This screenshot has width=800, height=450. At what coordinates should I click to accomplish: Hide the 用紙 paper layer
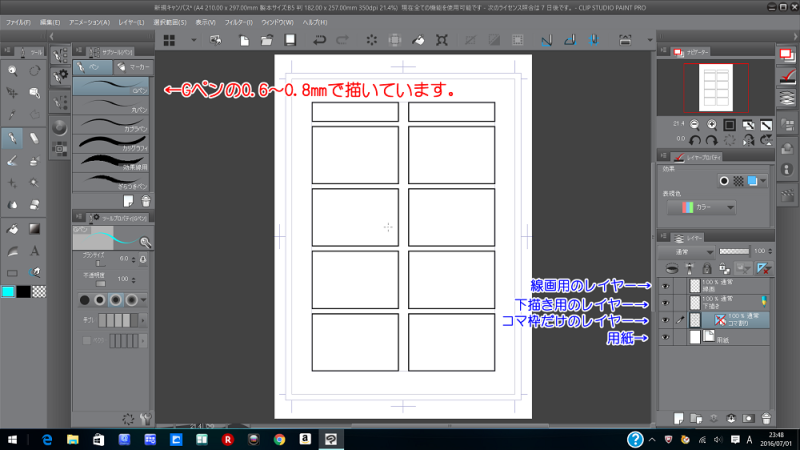pyautogui.click(x=665, y=337)
